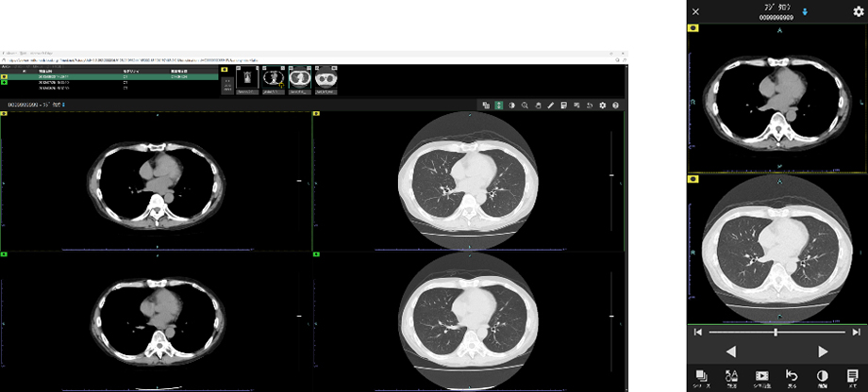Tap the undo arrow icon in mobile toolbar

793,376
